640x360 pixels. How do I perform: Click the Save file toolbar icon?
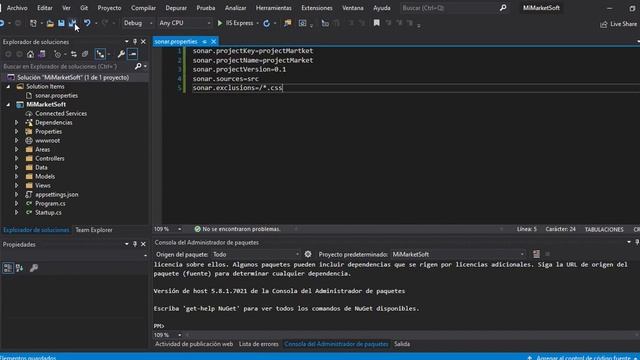[61, 23]
